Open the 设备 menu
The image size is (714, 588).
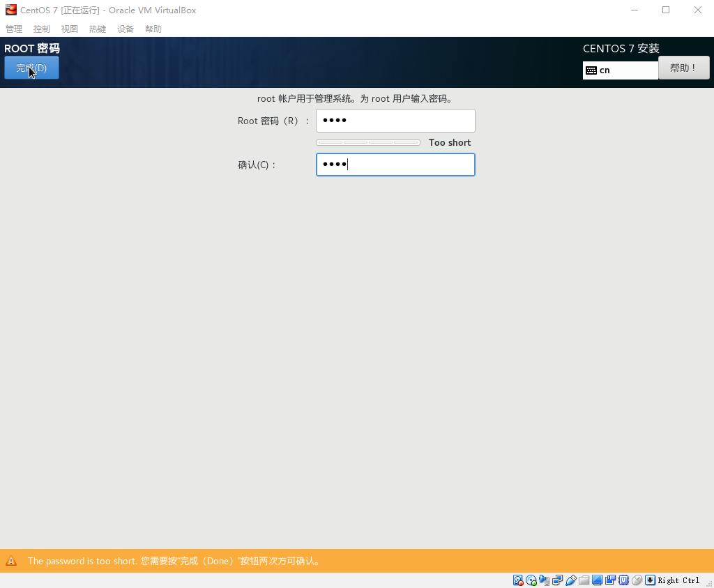[126, 29]
